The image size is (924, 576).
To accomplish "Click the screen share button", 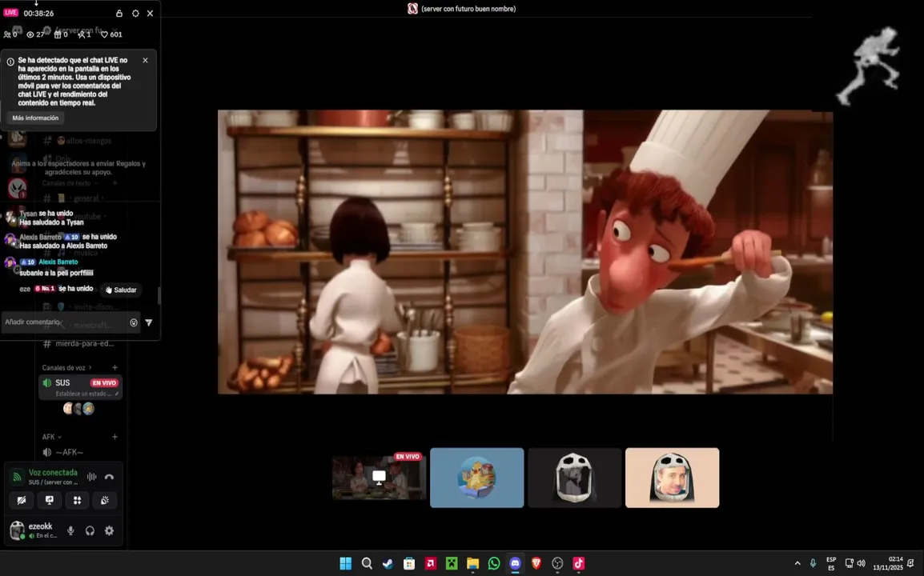I will tap(50, 500).
